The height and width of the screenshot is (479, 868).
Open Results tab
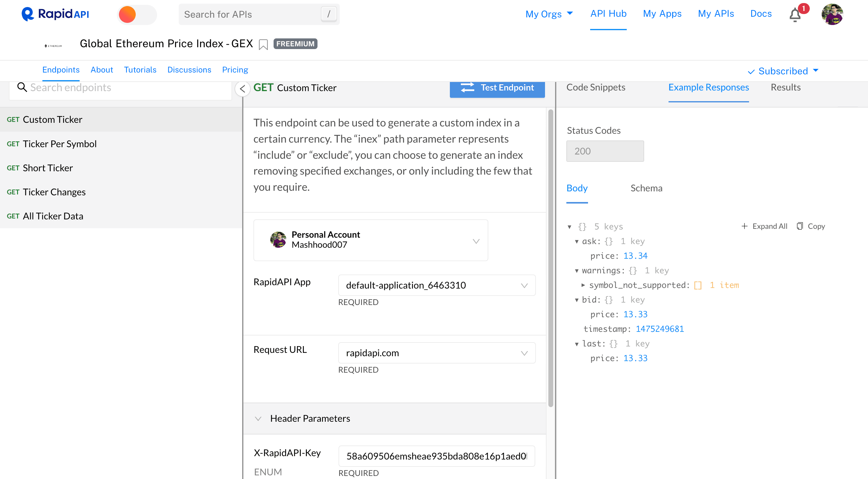[x=785, y=87]
